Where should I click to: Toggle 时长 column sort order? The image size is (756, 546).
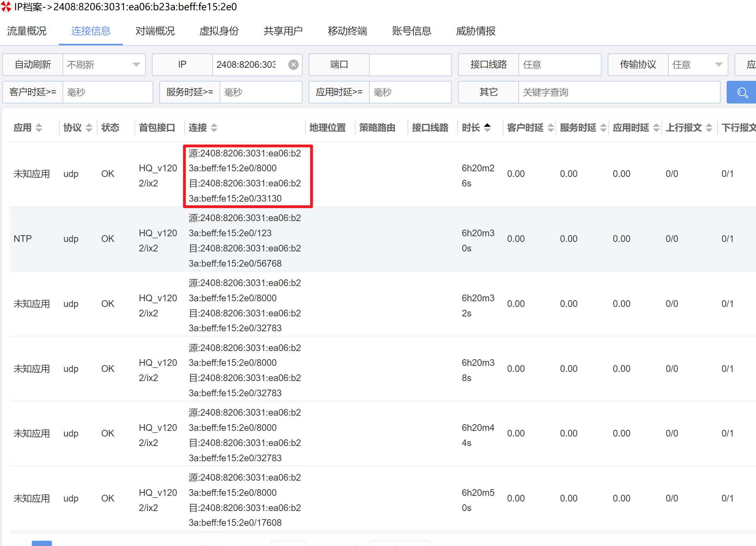(x=487, y=128)
